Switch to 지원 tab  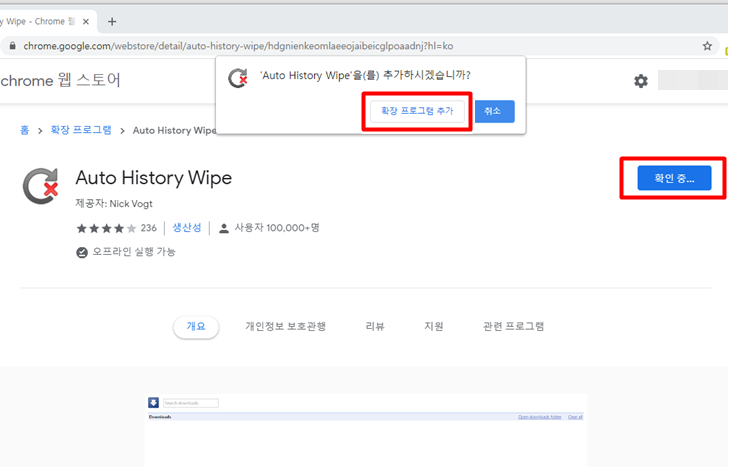[433, 327]
